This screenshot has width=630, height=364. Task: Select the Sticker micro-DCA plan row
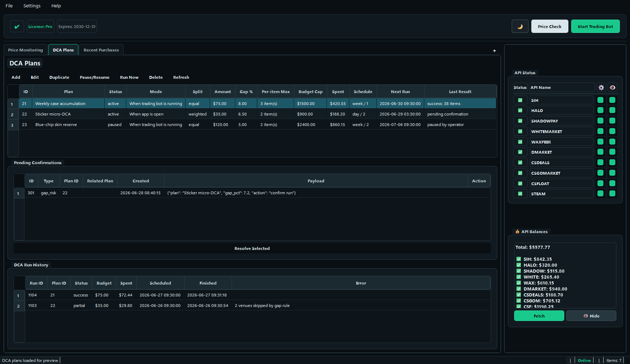tap(258, 114)
